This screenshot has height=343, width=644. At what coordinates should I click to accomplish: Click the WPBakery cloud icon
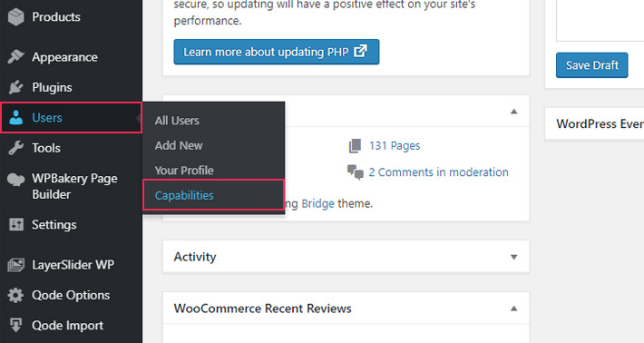click(16, 180)
